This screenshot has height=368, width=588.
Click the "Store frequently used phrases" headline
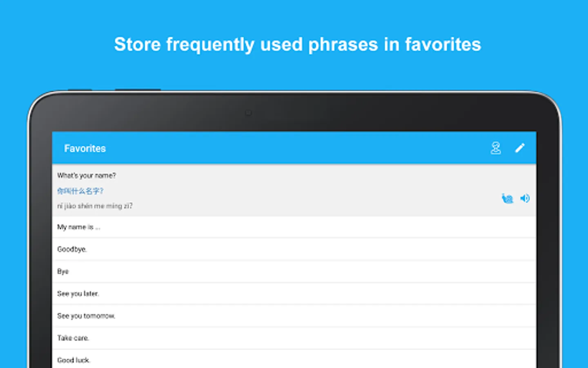(x=297, y=45)
